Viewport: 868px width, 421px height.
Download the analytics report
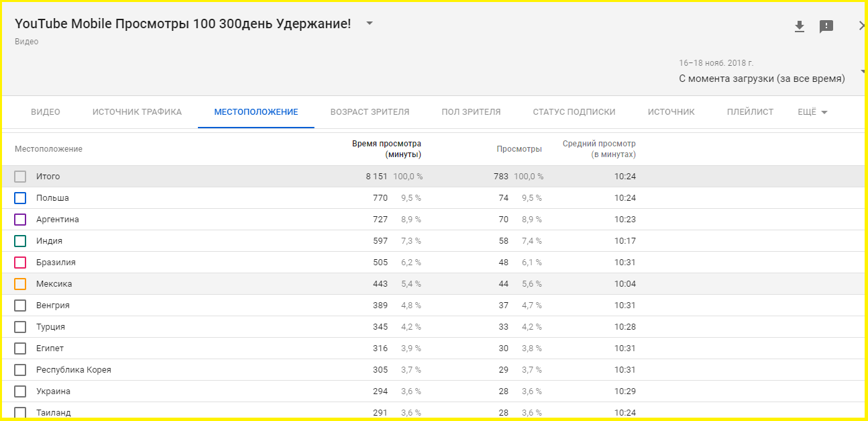pyautogui.click(x=799, y=27)
